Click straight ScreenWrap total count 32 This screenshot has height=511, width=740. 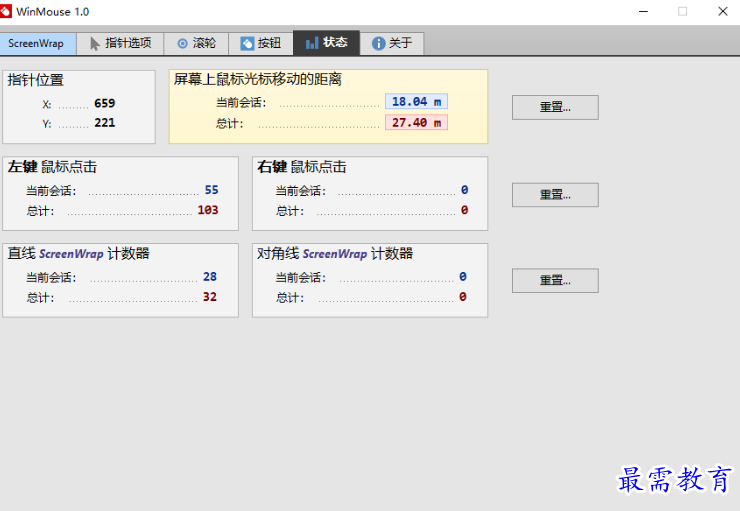[210, 297]
